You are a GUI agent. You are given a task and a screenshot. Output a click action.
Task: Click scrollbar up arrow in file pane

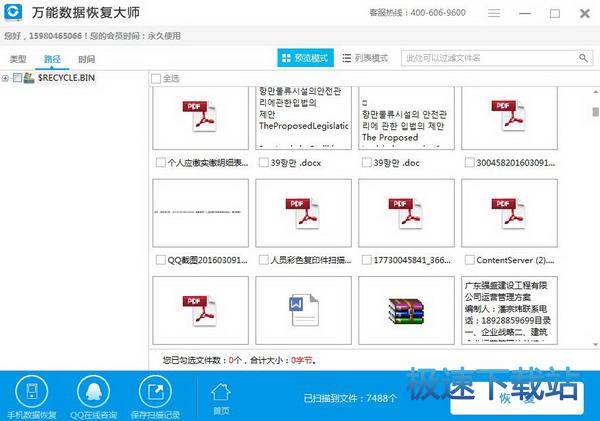595,92
